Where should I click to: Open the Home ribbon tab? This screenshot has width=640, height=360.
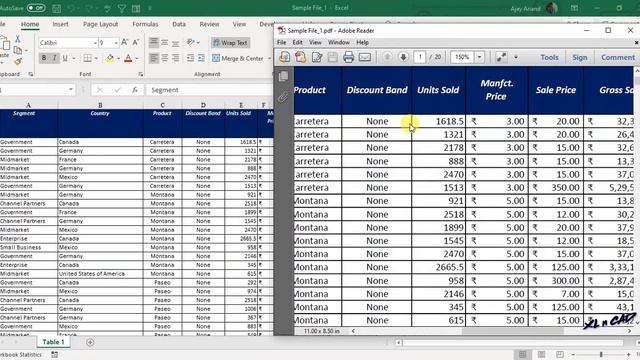(x=30, y=24)
